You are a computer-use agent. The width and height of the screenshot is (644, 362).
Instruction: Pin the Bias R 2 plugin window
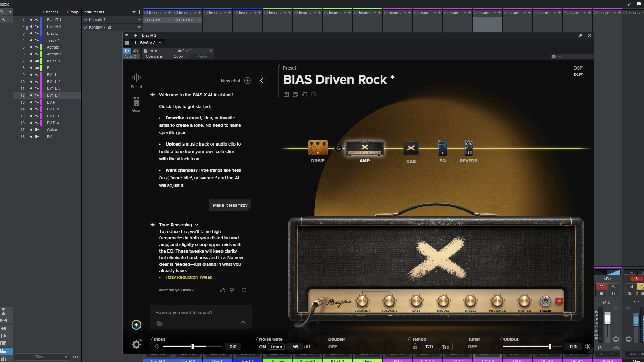click(580, 35)
